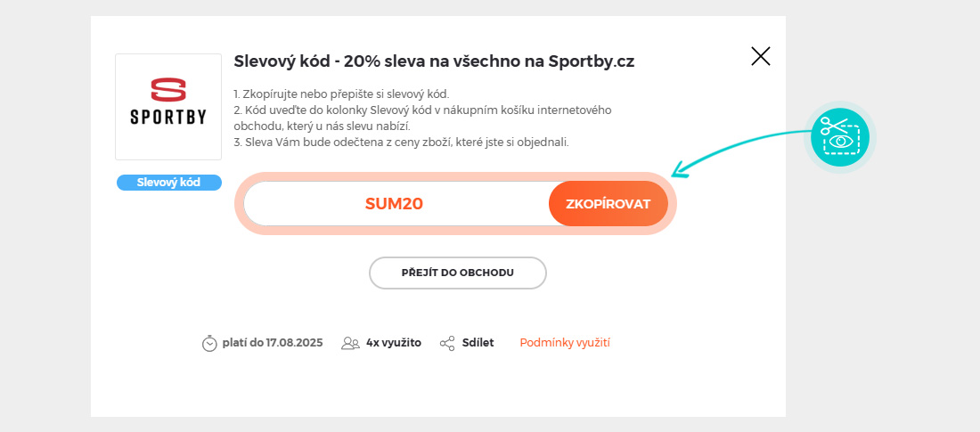The image size is (980, 432).
Task: Close the discount code popup
Action: click(x=760, y=57)
